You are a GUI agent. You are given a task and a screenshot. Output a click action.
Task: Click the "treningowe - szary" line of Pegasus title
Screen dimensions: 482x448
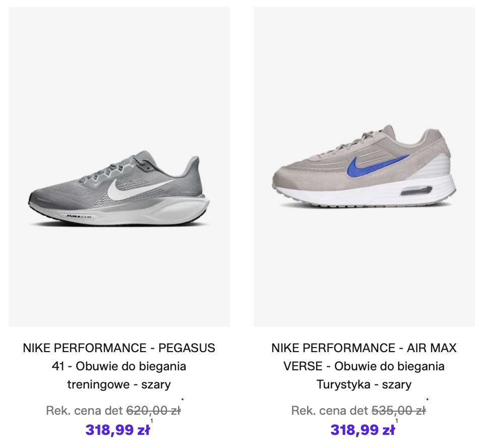point(119,384)
